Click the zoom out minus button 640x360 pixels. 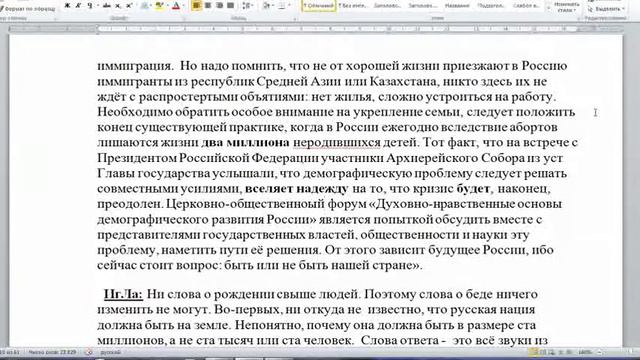599,352
